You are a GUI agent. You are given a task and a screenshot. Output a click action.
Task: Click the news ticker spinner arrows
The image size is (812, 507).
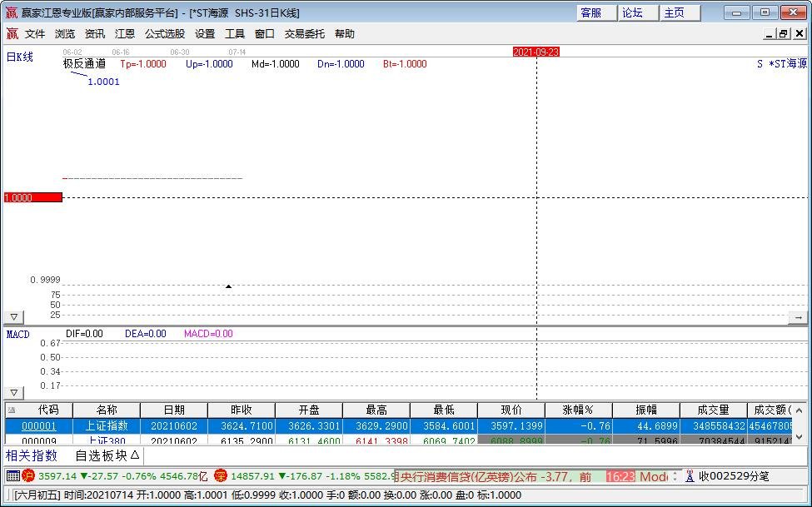click(675, 476)
